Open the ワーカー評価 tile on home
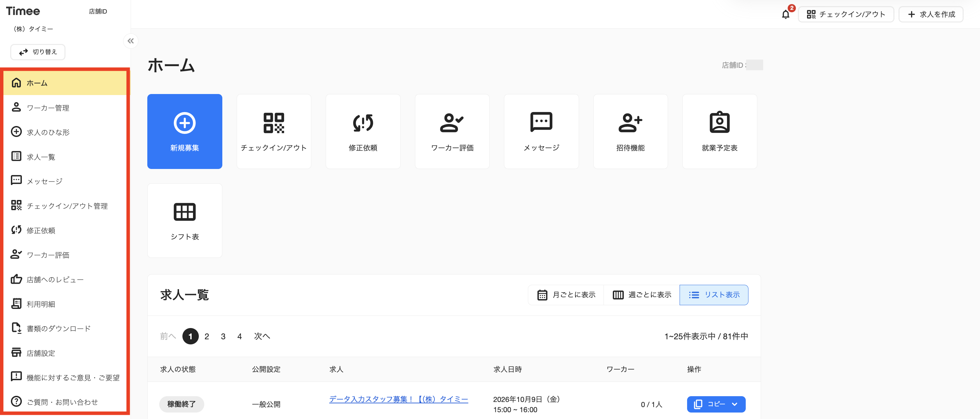Screen dimensions: 980x419 coord(452,131)
